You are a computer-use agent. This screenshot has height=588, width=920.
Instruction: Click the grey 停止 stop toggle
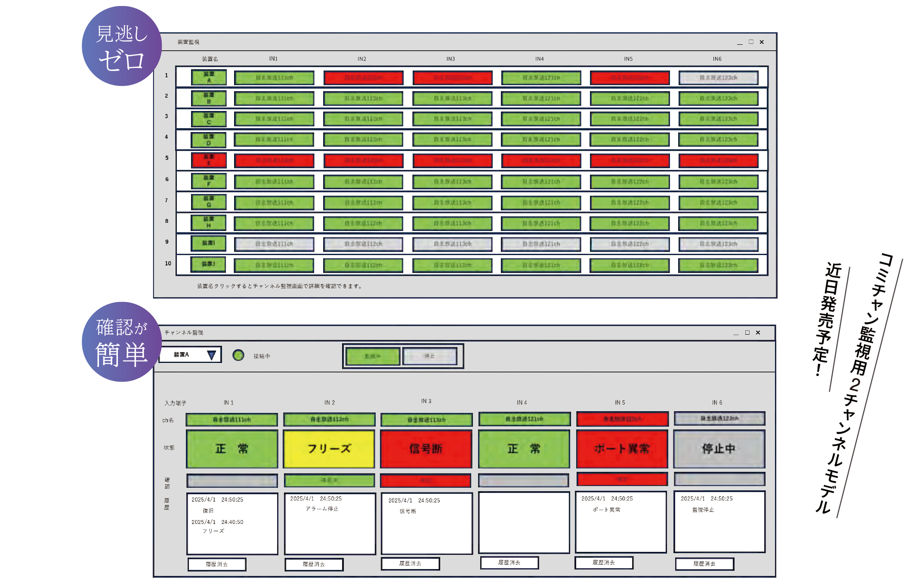pyautogui.click(x=429, y=356)
